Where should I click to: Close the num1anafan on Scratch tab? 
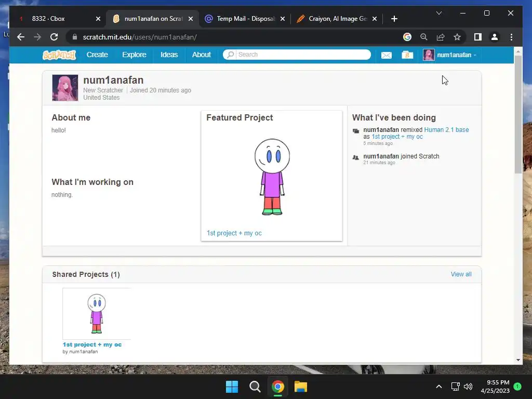pos(191,19)
